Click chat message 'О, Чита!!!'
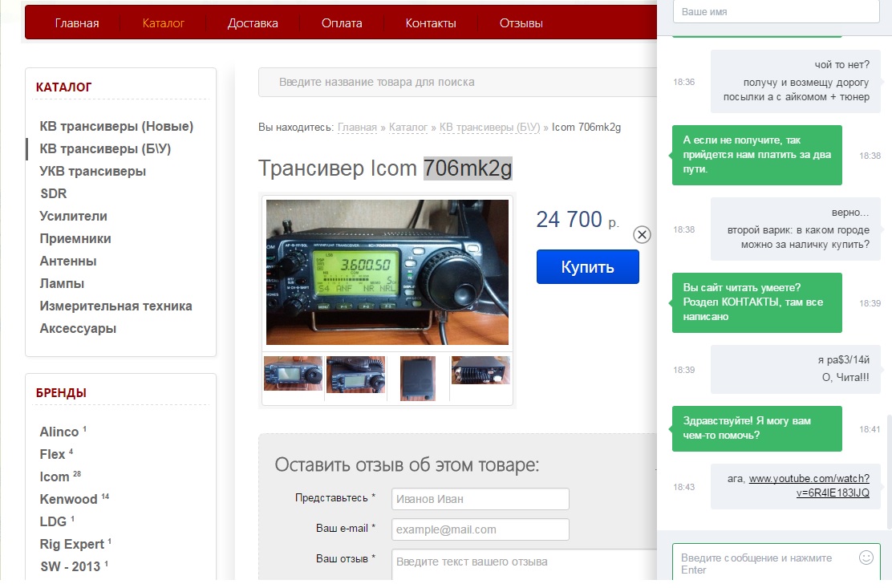Viewport: 892px width, 588px height. [x=845, y=378]
